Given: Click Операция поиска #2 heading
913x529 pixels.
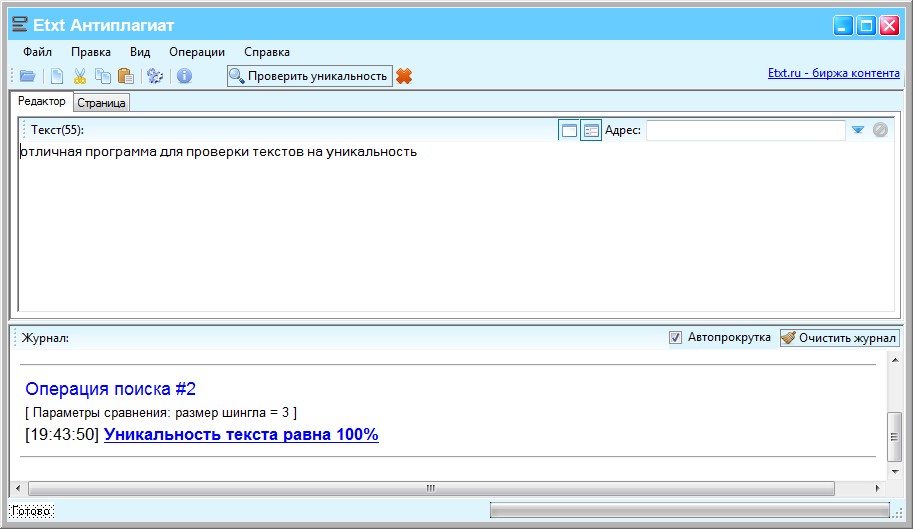Looking at the screenshot, I should [111, 389].
